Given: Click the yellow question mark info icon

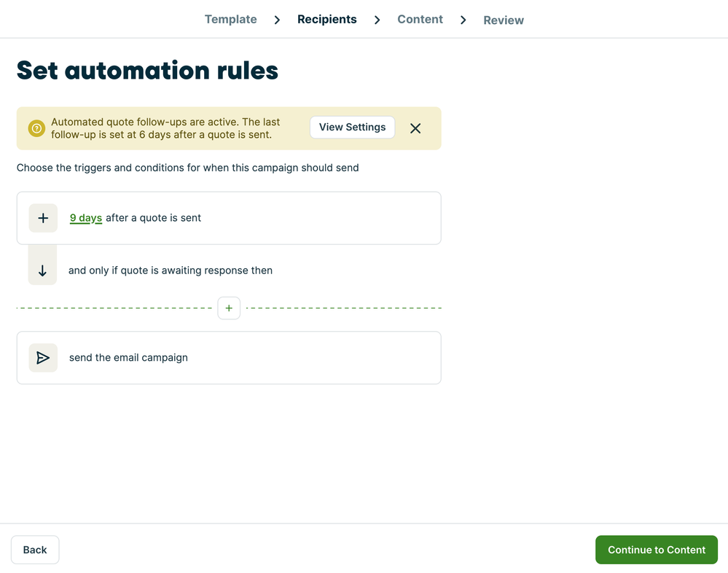Looking at the screenshot, I should tap(36, 128).
